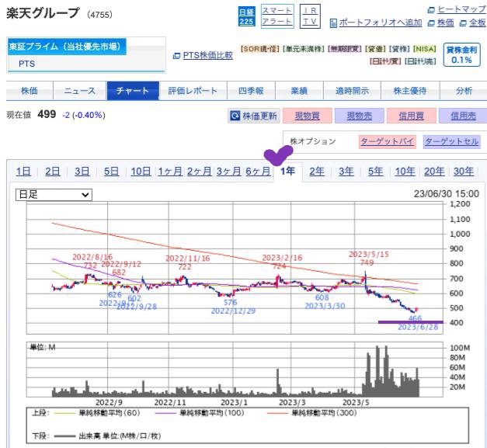Open the PTS株価比較 link

tap(208, 55)
